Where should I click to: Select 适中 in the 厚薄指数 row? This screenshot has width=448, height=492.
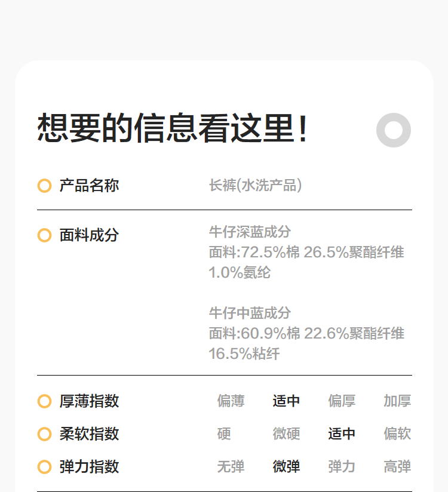point(286,401)
